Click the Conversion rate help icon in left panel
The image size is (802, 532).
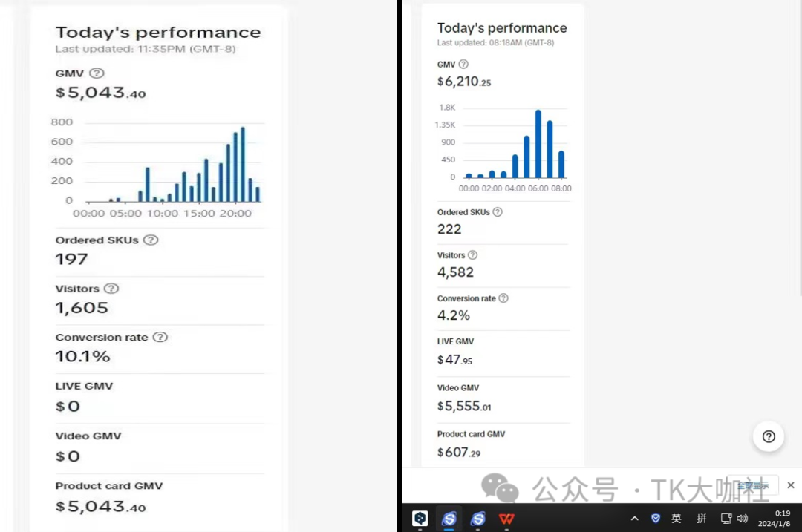pyautogui.click(x=160, y=337)
